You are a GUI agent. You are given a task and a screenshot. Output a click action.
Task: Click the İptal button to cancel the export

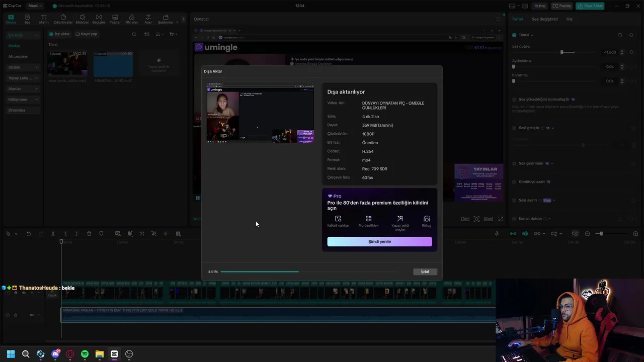point(425,271)
